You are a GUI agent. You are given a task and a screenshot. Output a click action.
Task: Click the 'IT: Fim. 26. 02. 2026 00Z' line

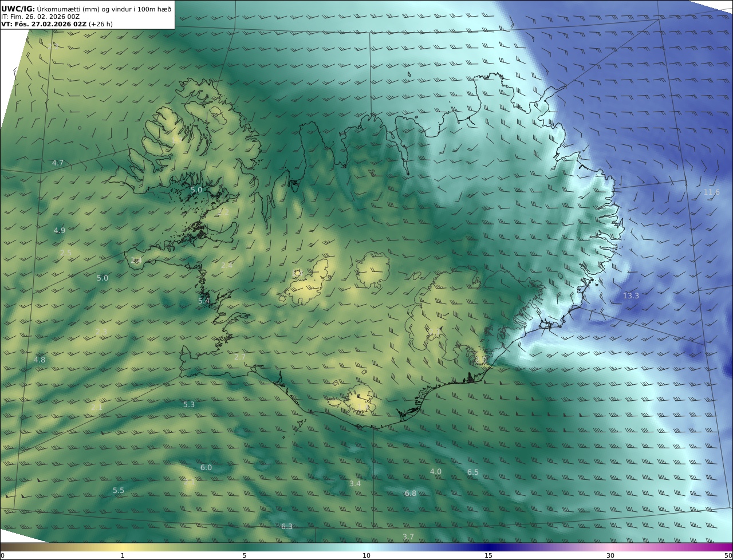pos(40,17)
